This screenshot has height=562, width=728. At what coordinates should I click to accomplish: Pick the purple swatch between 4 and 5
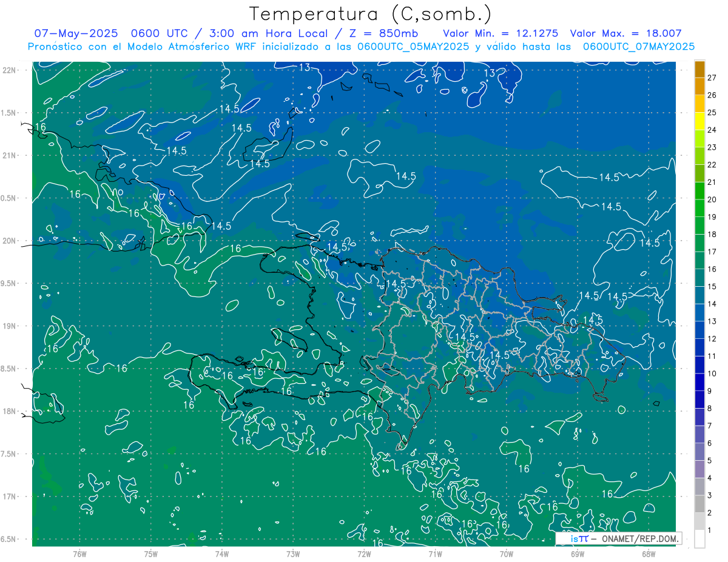click(700, 469)
